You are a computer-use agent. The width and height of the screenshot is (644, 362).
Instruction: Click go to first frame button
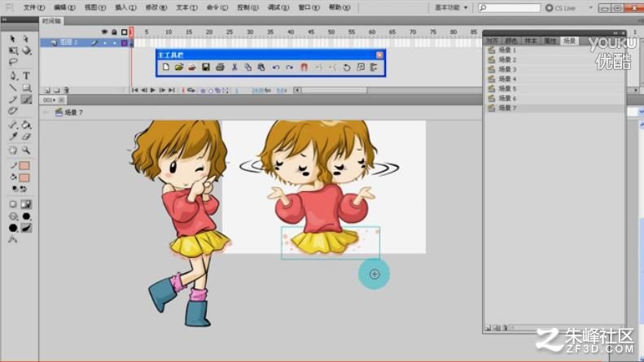pos(134,90)
